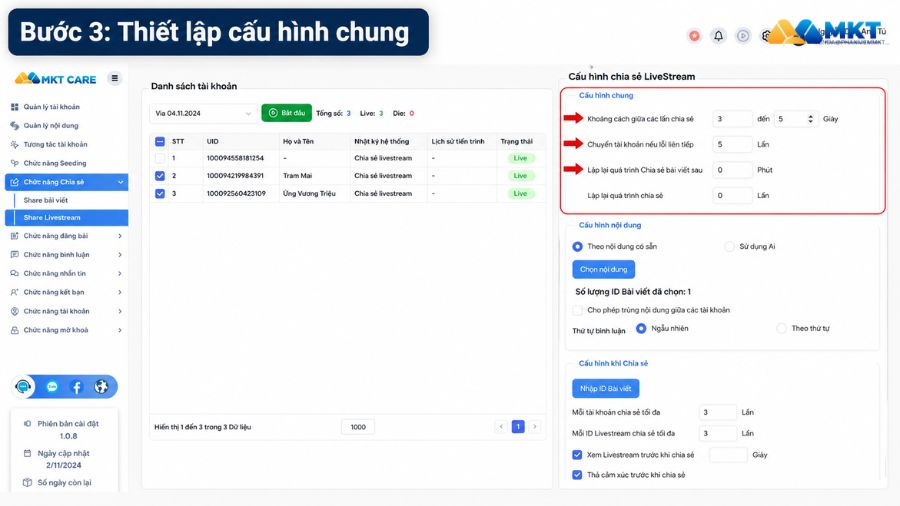This screenshot has width=900, height=506.
Task: Click Xem Livestream Giây input field
Action: coord(728,455)
